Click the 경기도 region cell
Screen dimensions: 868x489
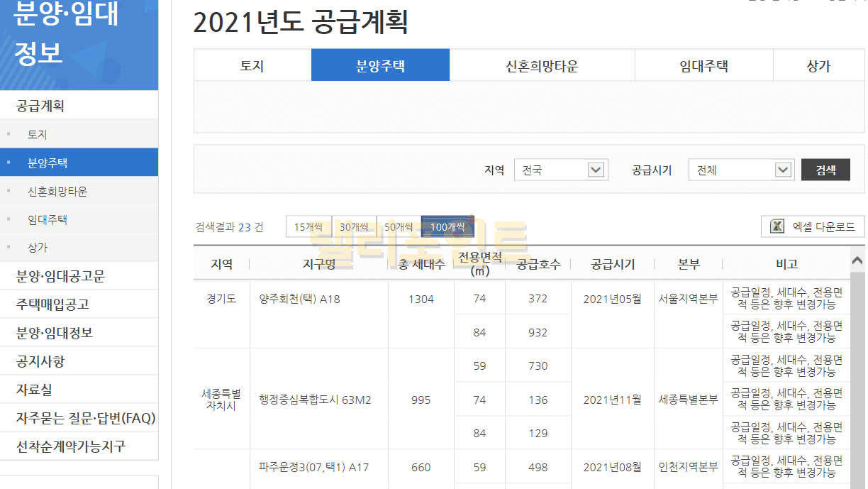coord(221,299)
